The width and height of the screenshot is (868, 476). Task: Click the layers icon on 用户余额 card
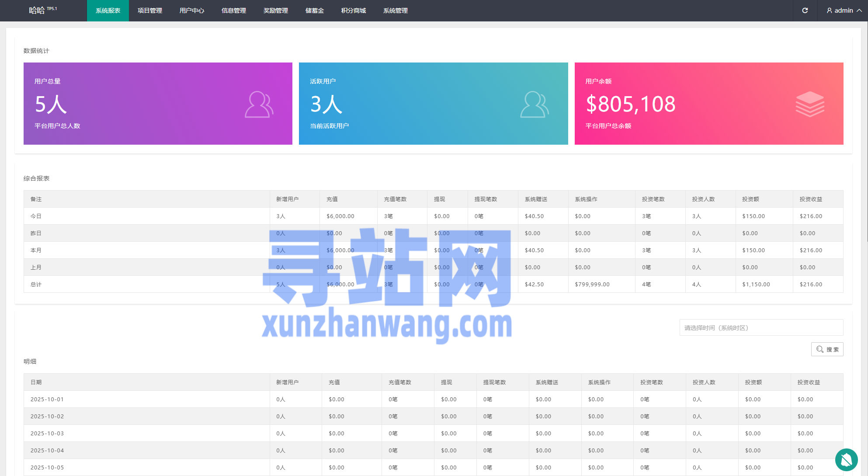pos(809,104)
